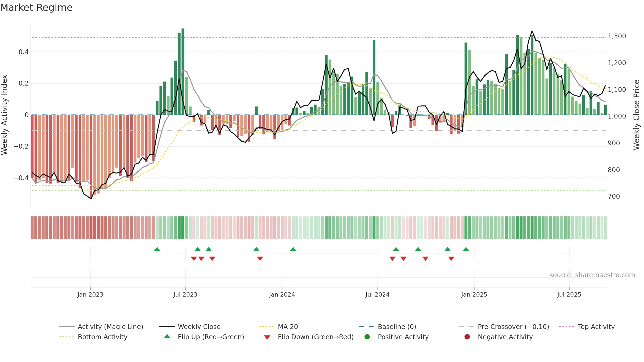Click the last green Flip Up triangle before Jan 2025
644x362 pixels.
pos(466,249)
